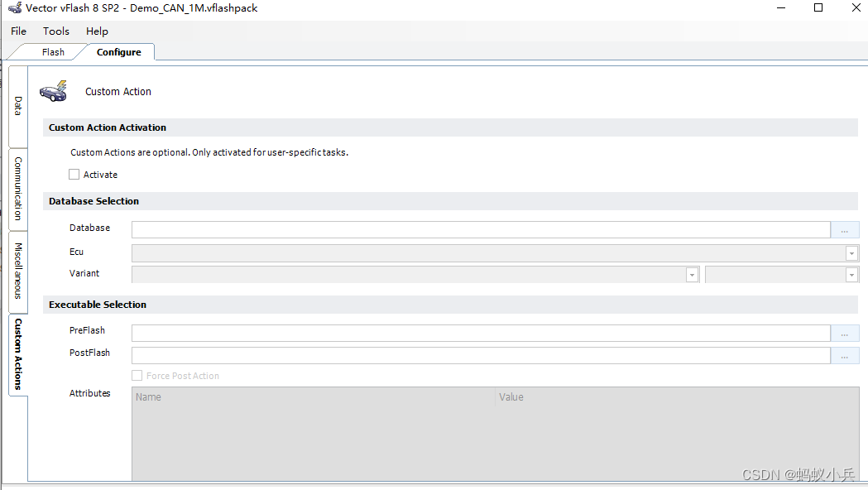Open the Data side tab
This screenshot has width=868, height=490.
[x=18, y=106]
